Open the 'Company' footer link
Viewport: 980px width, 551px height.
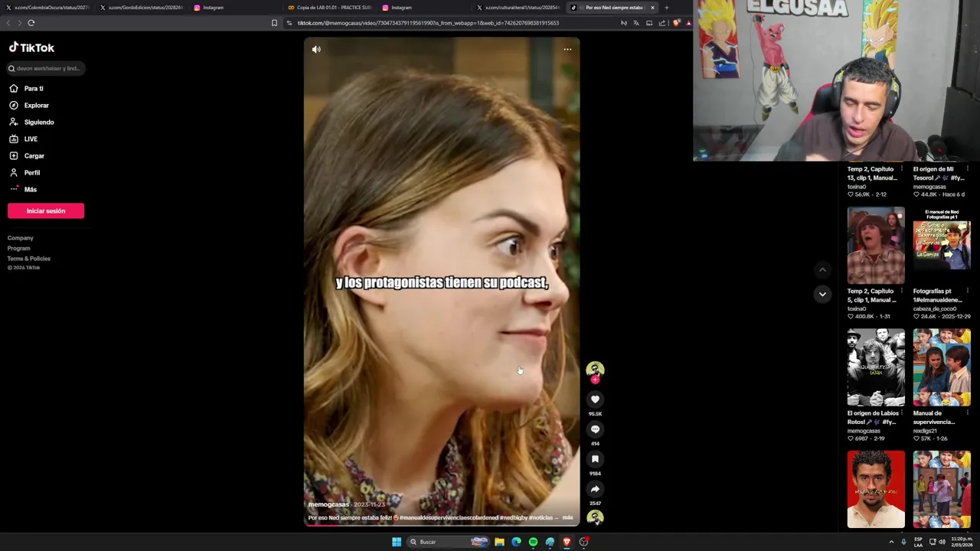click(21, 238)
